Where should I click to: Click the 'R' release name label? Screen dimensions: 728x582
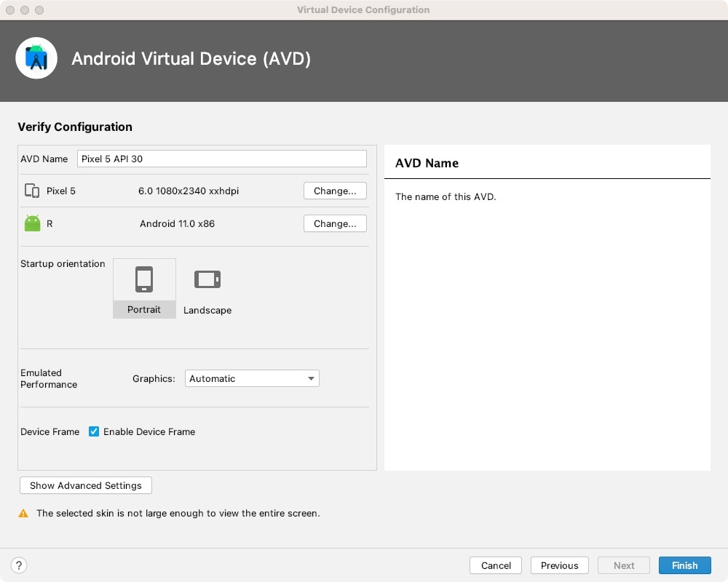50,223
